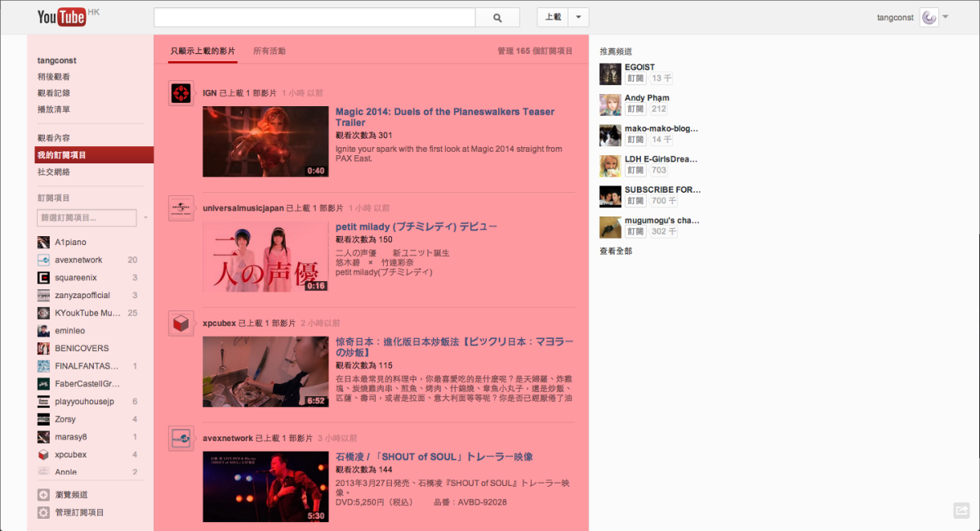
Task: Open the account menu dropdown arrow
Action: click(947, 16)
